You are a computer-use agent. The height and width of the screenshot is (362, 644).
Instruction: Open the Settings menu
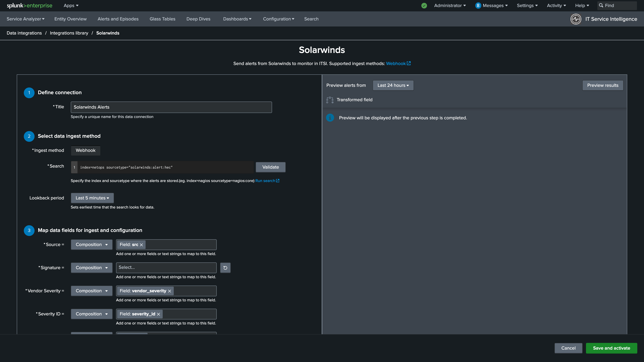(x=527, y=6)
